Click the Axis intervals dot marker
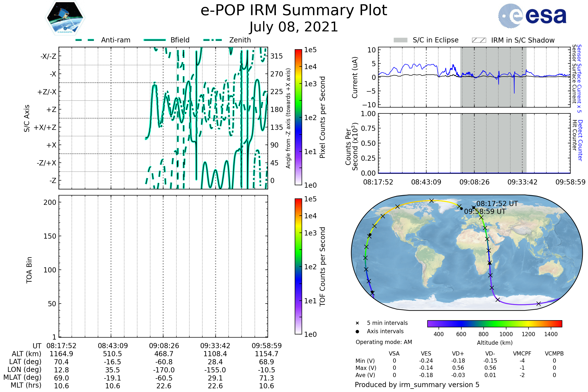The width and height of the screenshot is (588, 392). point(357,331)
